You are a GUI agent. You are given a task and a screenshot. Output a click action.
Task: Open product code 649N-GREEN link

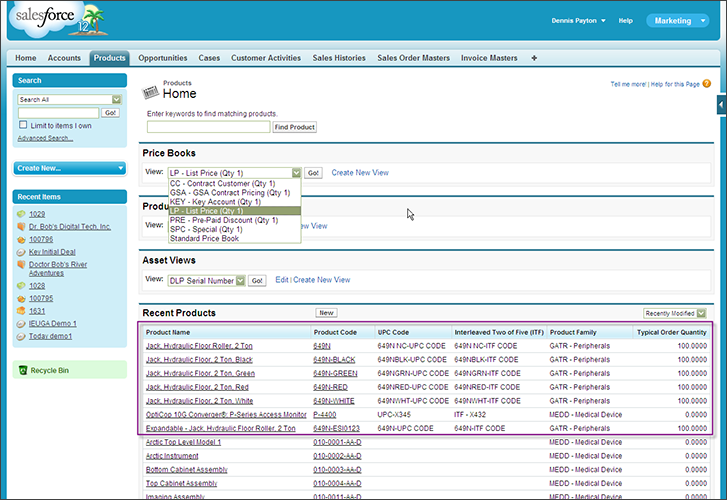pyautogui.click(x=335, y=373)
